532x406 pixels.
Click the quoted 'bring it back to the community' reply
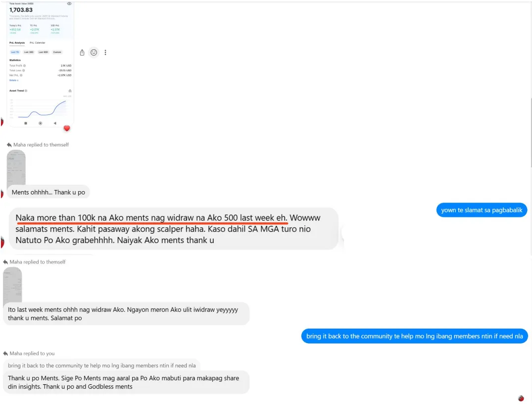click(x=102, y=365)
